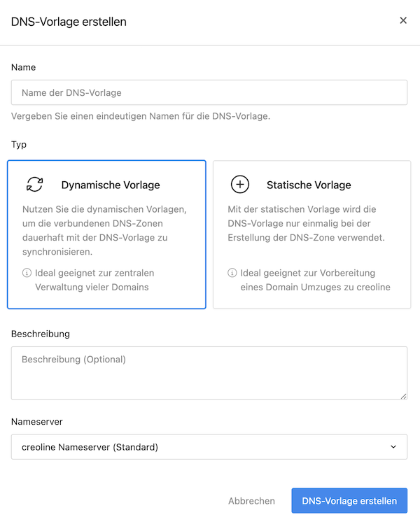Image resolution: width=420 pixels, height=524 pixels.
Task: Click the Abbrechen button
Action: tap(251, 501)
